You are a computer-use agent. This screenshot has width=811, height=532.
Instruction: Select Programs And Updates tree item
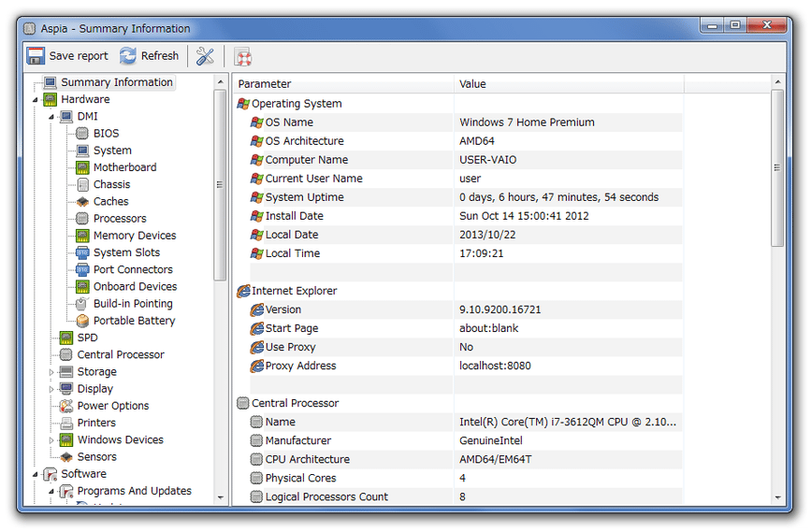tap(134, 491)
